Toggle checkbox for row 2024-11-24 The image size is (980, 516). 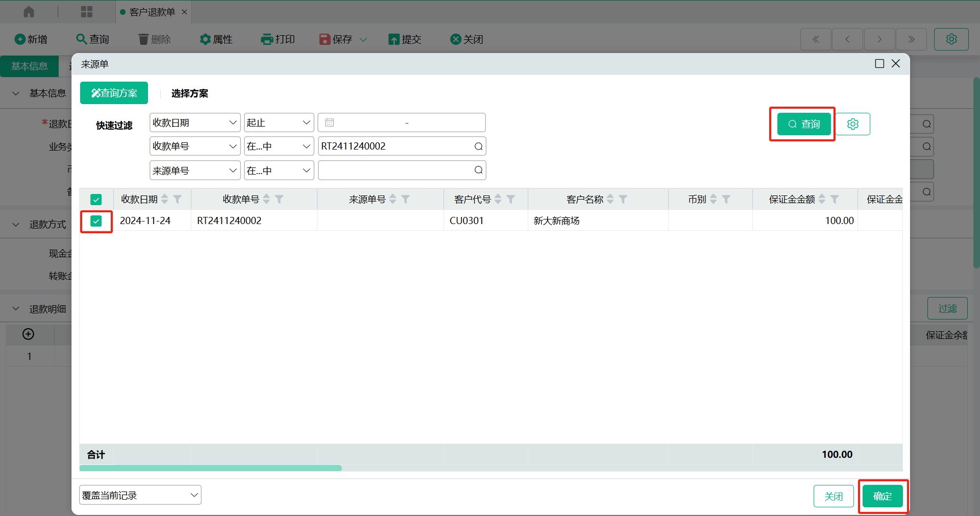(96, 221)
